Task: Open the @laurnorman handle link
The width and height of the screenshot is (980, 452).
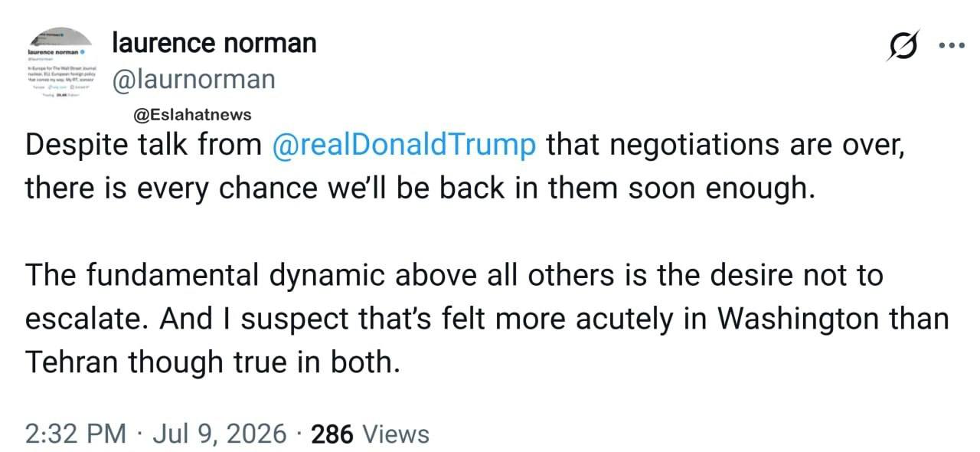Action: tap(194, 80)
